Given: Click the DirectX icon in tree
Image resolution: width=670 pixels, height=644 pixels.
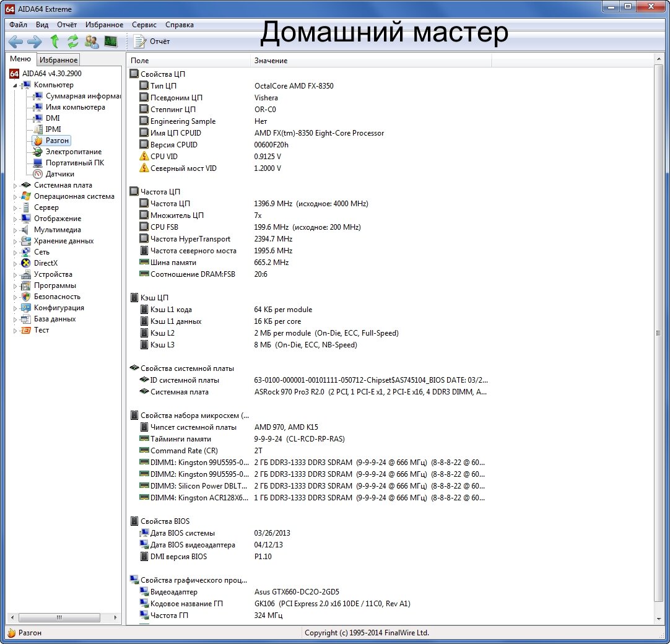Looking at the screenshot, I should point(26,263).
